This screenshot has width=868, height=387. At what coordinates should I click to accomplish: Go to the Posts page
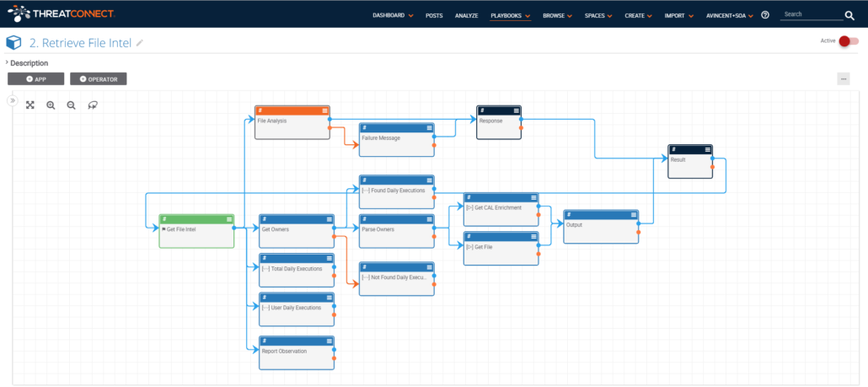(x=434, y=15)
